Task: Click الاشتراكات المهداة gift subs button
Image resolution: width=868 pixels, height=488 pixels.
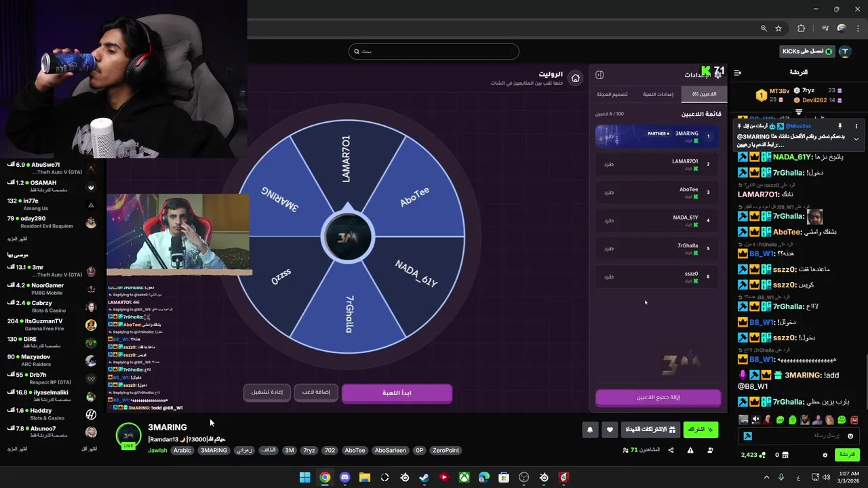Action: [x=650, y=430]
